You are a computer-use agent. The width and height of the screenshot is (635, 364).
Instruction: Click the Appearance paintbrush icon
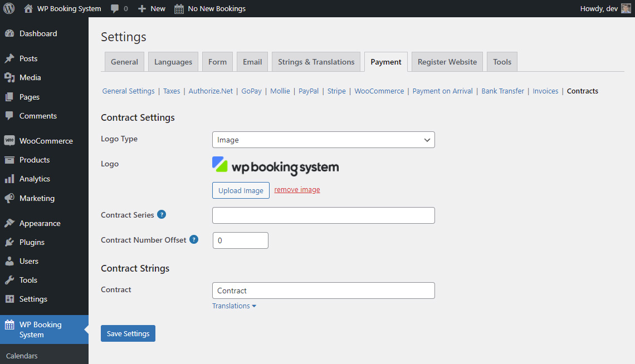(x=9, y=223)
